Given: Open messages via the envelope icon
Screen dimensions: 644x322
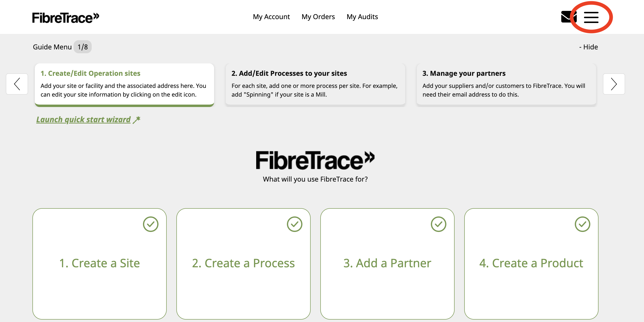Looking at the screenshot, I should (569, 17).
